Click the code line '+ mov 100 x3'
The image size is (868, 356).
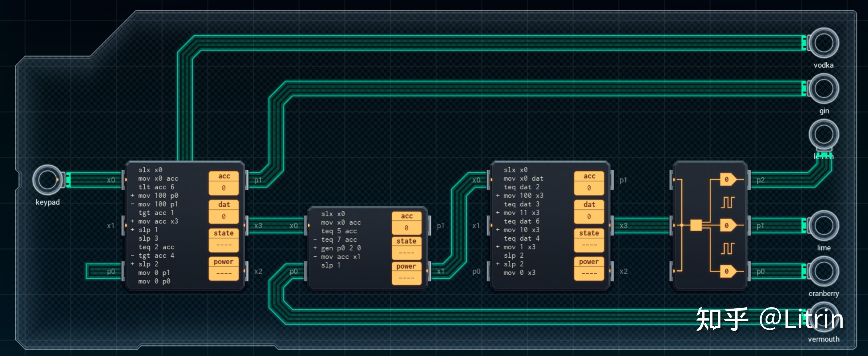point(519,196)
